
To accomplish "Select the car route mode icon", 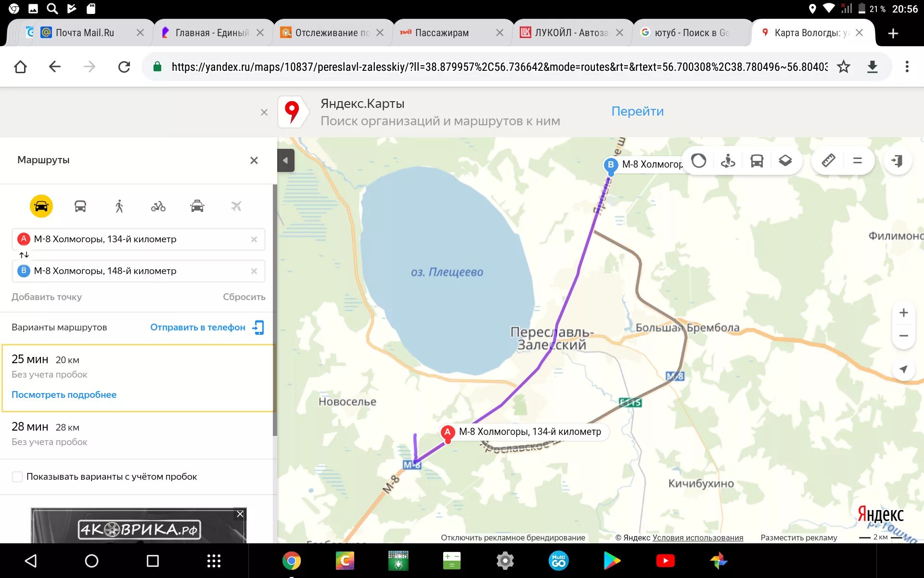I will [x=41, y=207].
